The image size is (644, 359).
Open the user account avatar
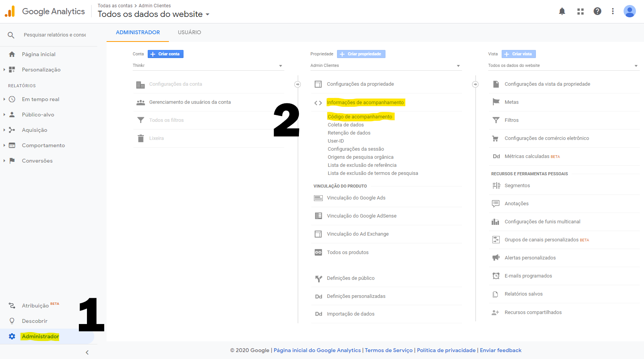[x=630, y=11]
